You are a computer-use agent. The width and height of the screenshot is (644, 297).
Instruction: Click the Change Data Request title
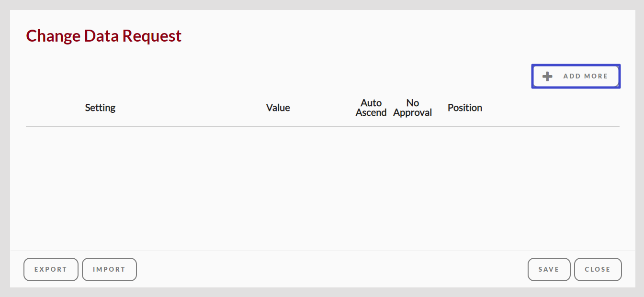coord(104,36)
